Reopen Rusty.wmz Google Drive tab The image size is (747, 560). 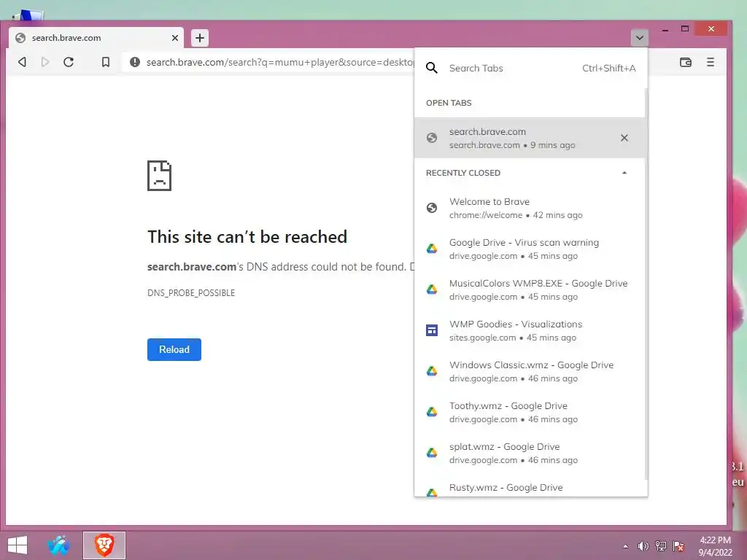coord(530,488)
